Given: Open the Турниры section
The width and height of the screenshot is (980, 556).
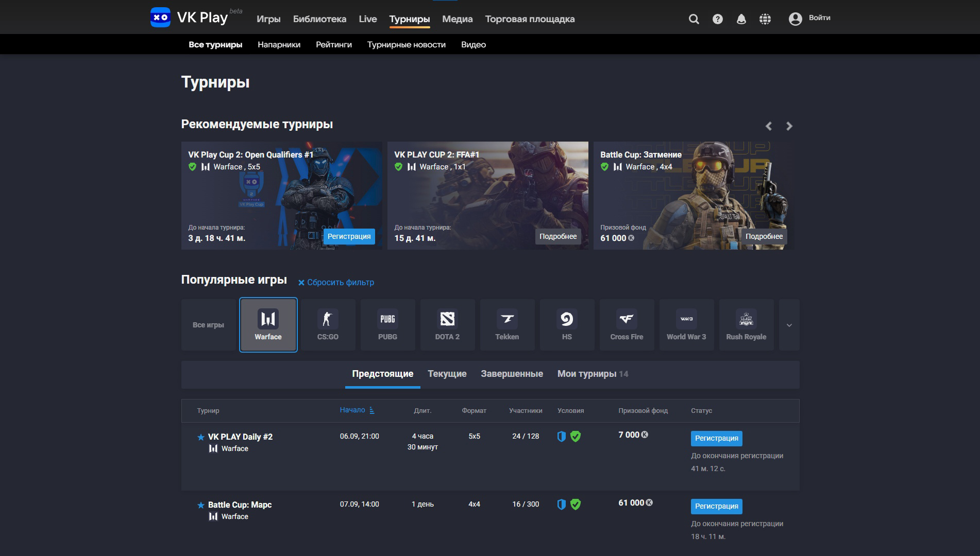Looking at the screenshot, I should pyautogui.click(x=410, y=19).
